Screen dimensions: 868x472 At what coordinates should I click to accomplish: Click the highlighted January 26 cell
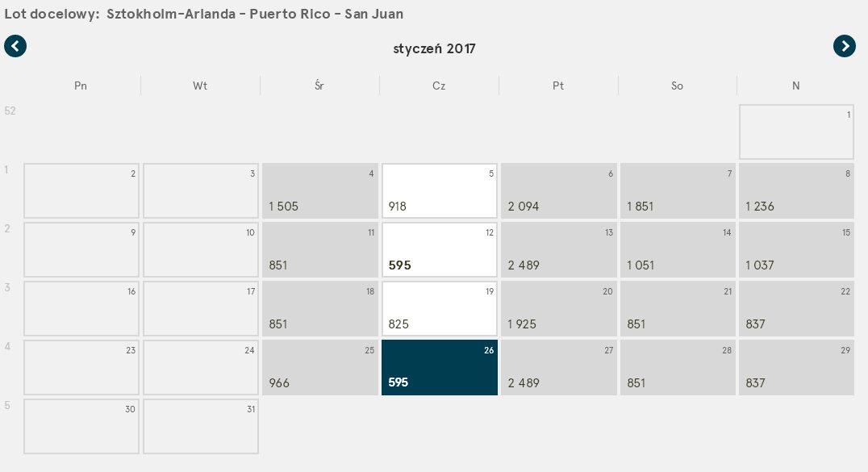point(440,367)
